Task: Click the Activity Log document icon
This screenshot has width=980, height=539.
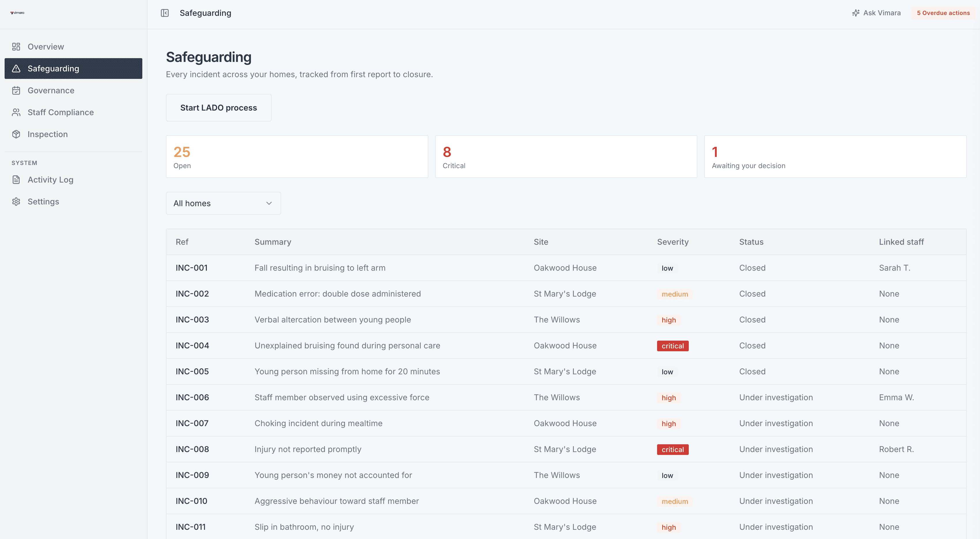Action: pos(16,180)
